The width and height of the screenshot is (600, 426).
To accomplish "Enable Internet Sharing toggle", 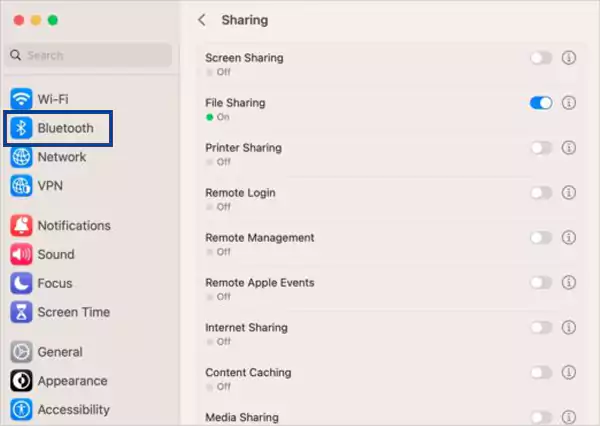I will point(541,327).
